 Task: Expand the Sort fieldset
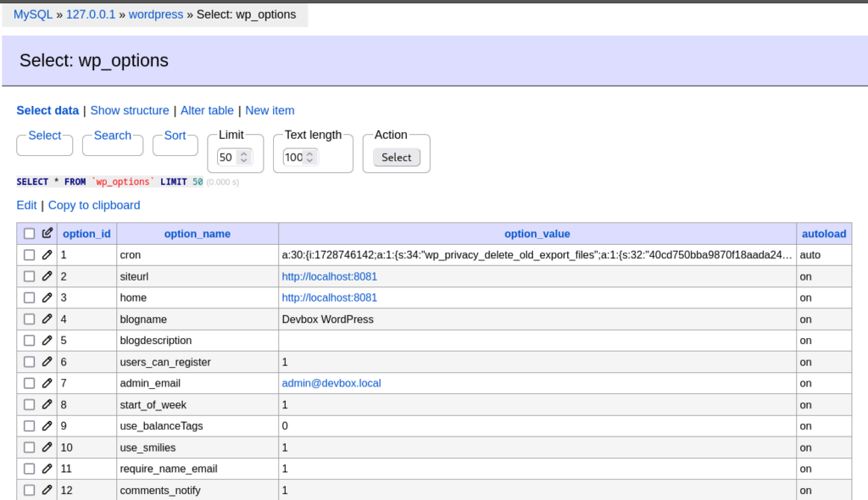[x=175, y=136]
